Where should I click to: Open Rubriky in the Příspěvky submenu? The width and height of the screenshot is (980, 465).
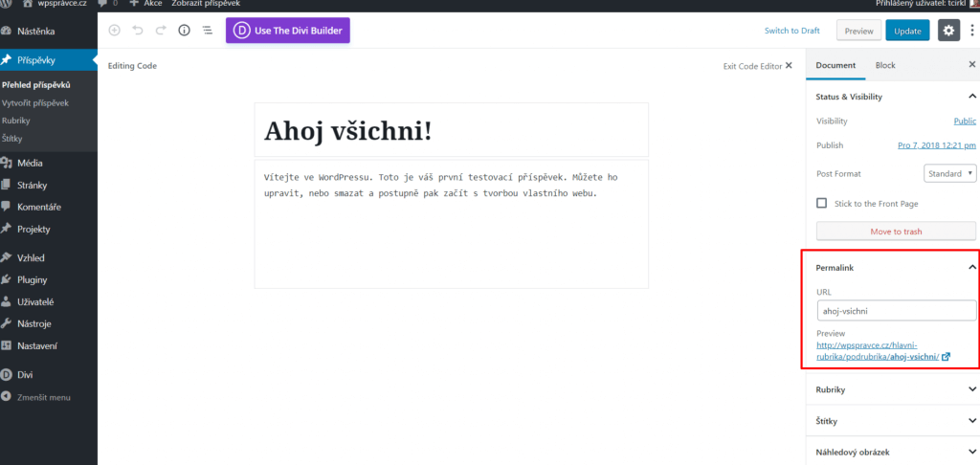(x=15, y=120)
